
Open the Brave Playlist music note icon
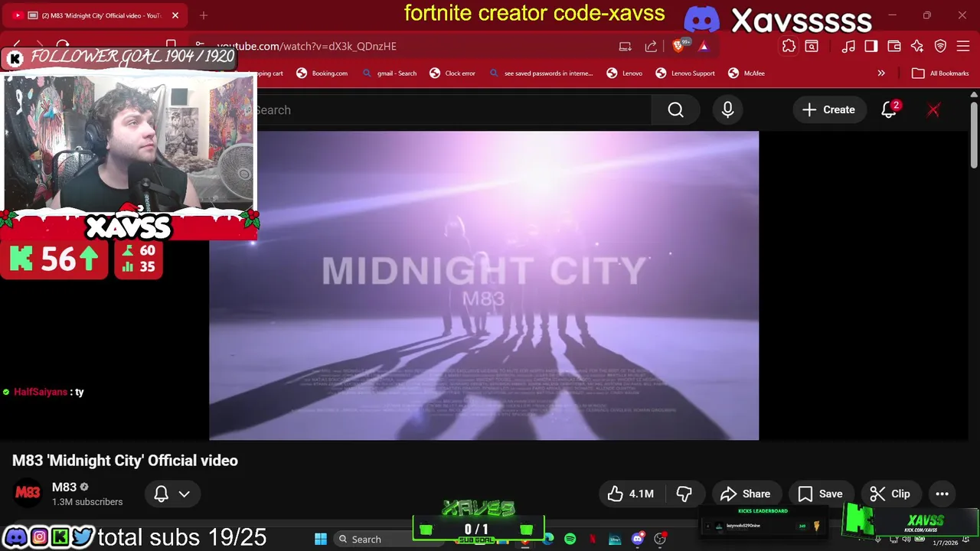pos(848,46)
